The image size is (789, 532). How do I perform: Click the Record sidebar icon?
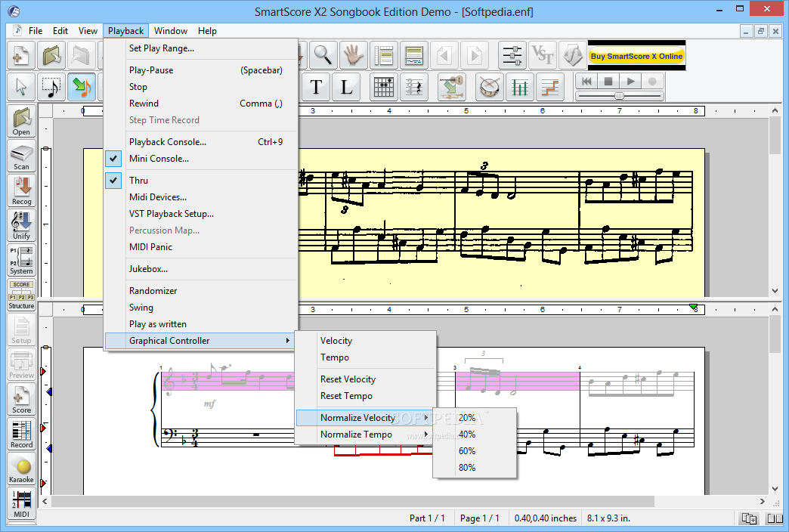21,434
